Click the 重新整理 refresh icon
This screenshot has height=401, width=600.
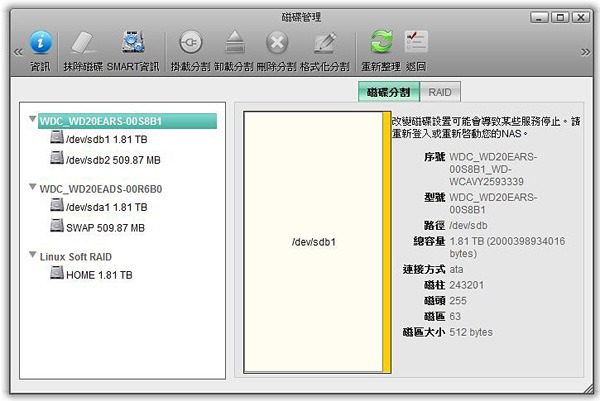380,43
